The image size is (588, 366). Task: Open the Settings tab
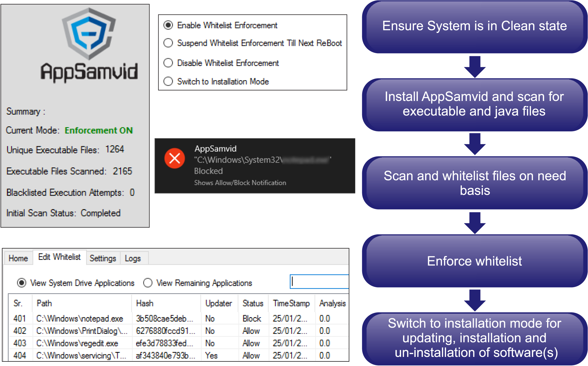click(103, 258)
